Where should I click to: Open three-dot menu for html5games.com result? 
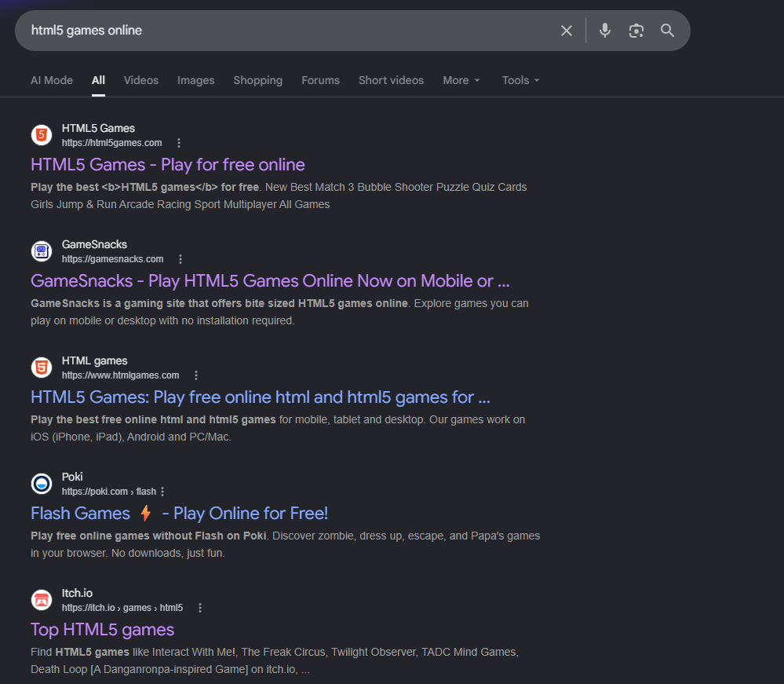178,143
